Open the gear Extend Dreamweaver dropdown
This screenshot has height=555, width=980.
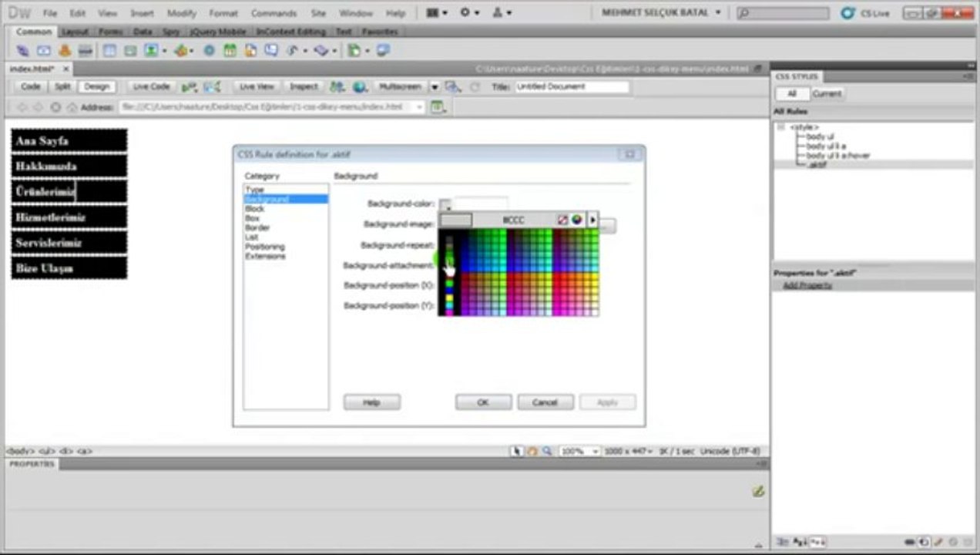[x=469, y=13]
